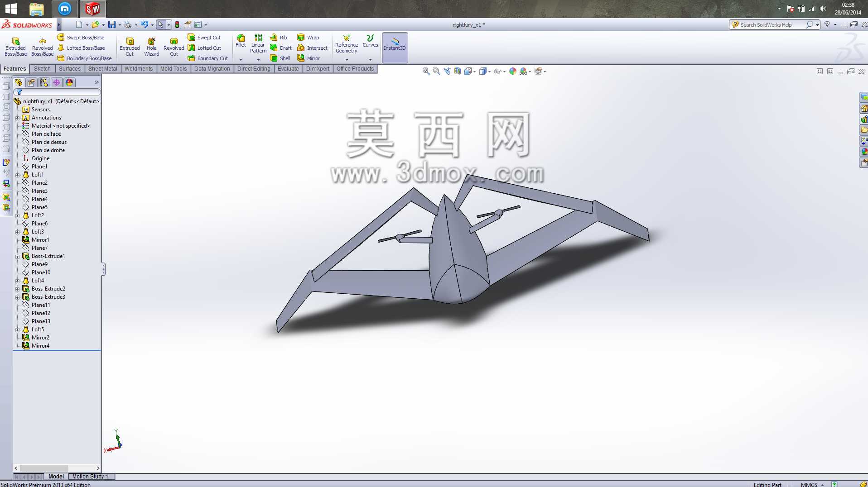This screenshot has width=868, height=487.
Task: Click the system volume icon
Action: point(823,9)
